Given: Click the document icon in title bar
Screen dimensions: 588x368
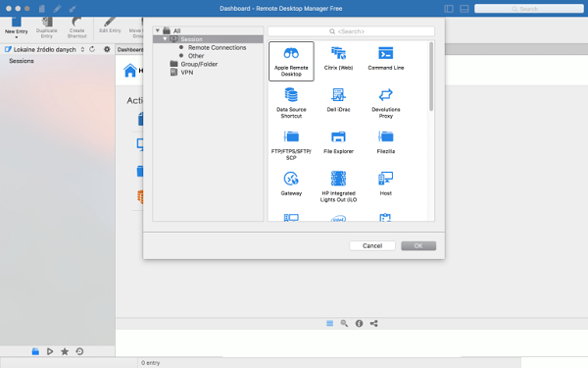Looking at the screenshot, I should click(x=41, y=9).
